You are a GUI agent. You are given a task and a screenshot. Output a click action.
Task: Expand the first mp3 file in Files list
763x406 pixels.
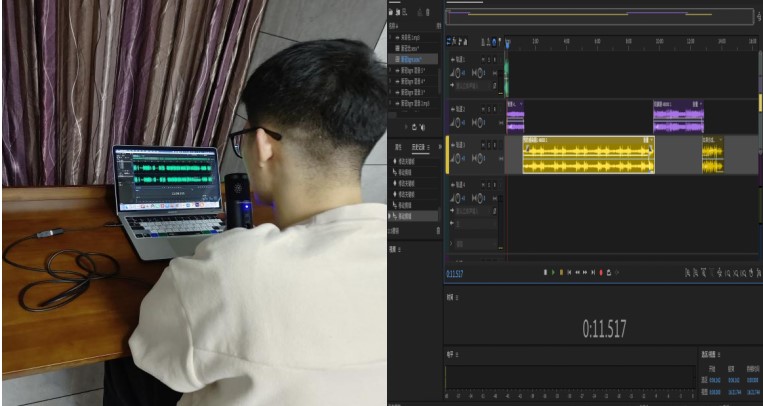click(390, 37)
